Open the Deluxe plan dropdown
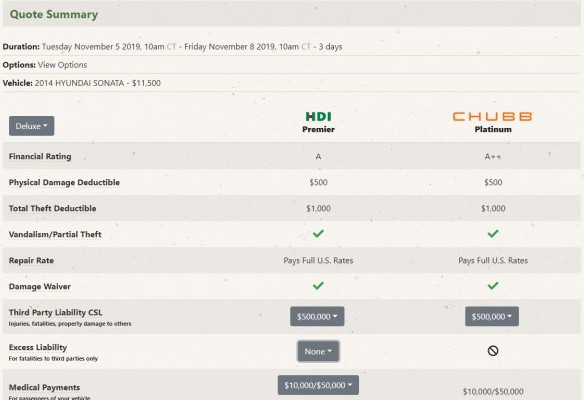 (x=32, y=126)
